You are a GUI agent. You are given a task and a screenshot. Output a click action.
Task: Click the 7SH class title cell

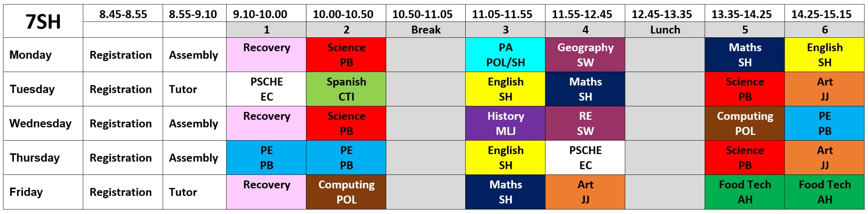(x=43, y=21)
